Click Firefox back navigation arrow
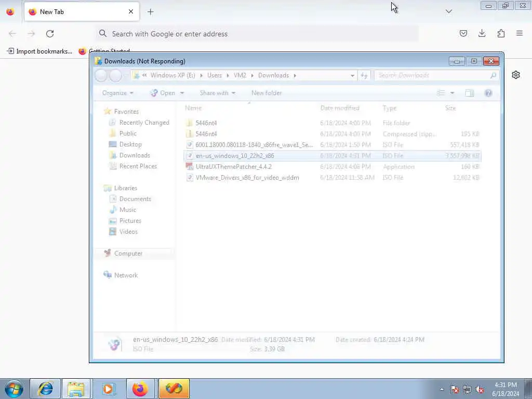532x399 pixels. point(12,34)
